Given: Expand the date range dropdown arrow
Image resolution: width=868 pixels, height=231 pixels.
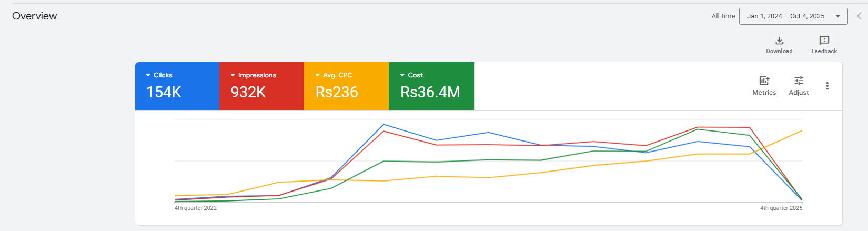Looking at the screenshot, I should point(837,16).
